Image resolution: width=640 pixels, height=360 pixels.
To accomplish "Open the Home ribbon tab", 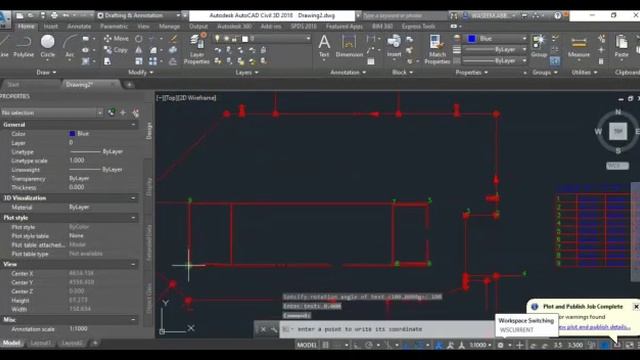I will [x=26, y=26].
